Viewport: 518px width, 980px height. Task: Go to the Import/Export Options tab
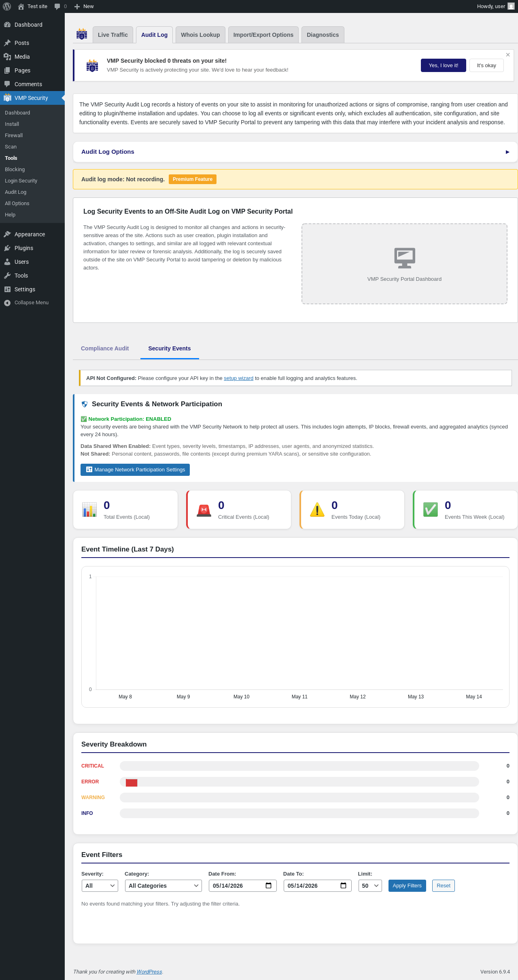click(x=263, y=35)
